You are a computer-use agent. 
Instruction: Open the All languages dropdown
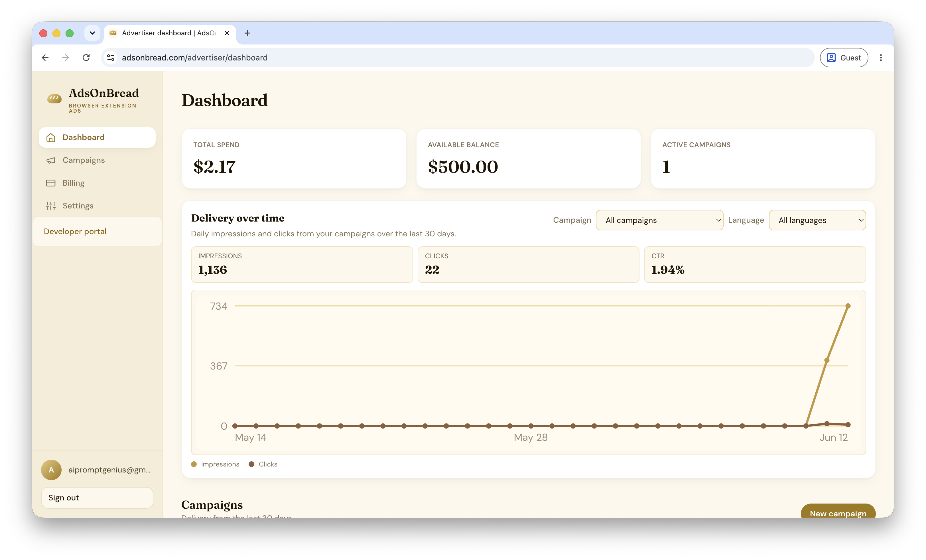[x=817, y=220]
